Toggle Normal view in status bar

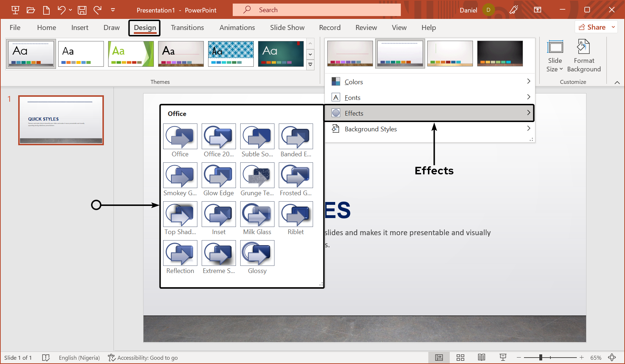[x=439, y=358]
